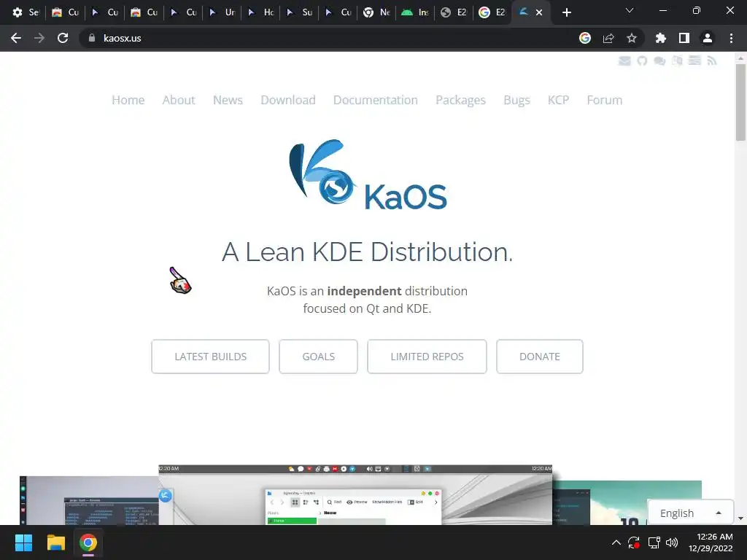Open the Bugs navigation link
This screenshot has height=560, width=747.
click(517, 100)
